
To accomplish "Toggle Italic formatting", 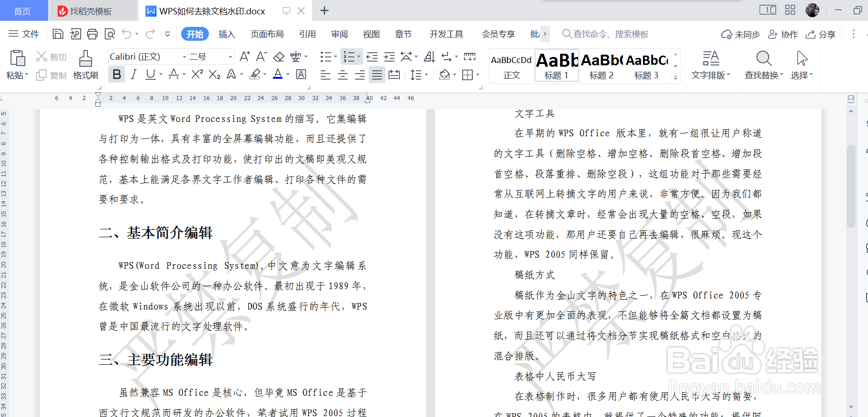I will [134, 74].
